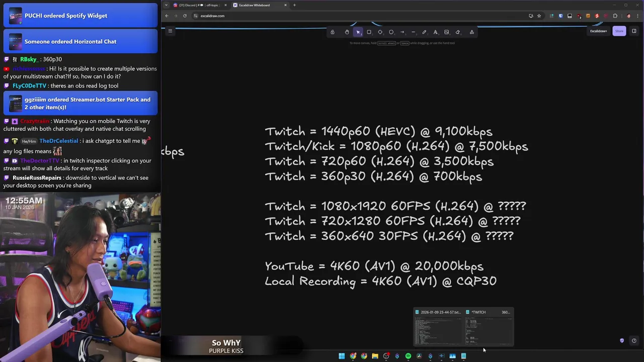Open the Excalidraw help question mark
644x362 pixels.
click(x=634, y=340)
